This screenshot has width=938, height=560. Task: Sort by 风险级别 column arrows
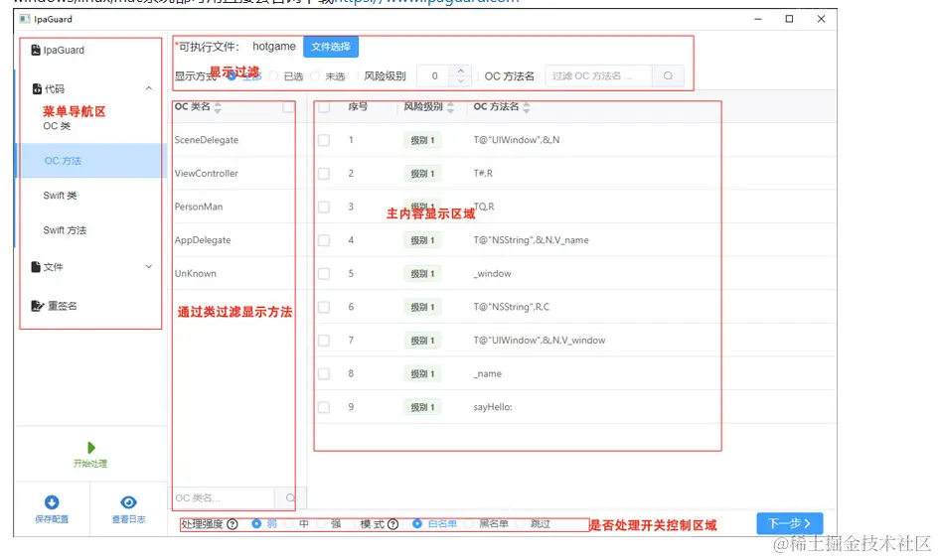point(450,107)
